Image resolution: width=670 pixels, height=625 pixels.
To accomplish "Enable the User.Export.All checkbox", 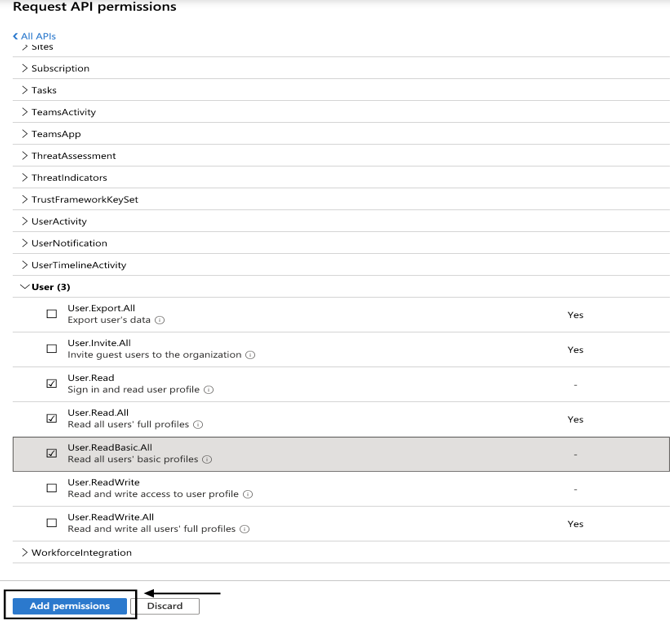I will point(52,314).
